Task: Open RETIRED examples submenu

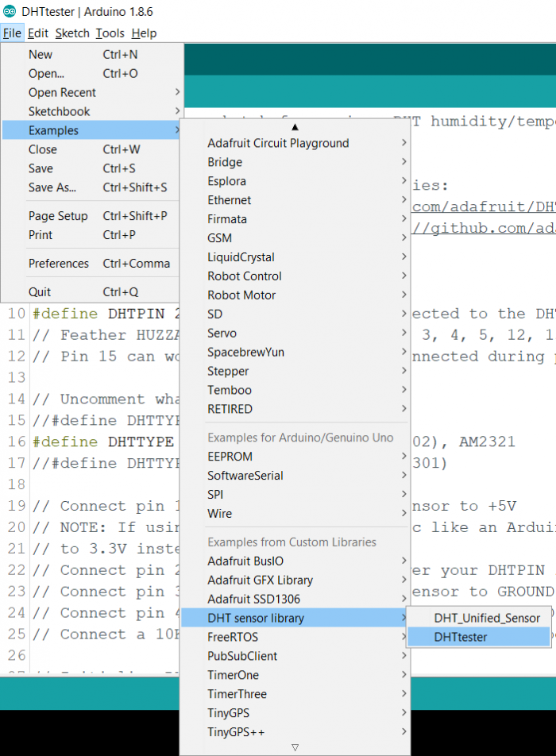Action: coord(295,409)
